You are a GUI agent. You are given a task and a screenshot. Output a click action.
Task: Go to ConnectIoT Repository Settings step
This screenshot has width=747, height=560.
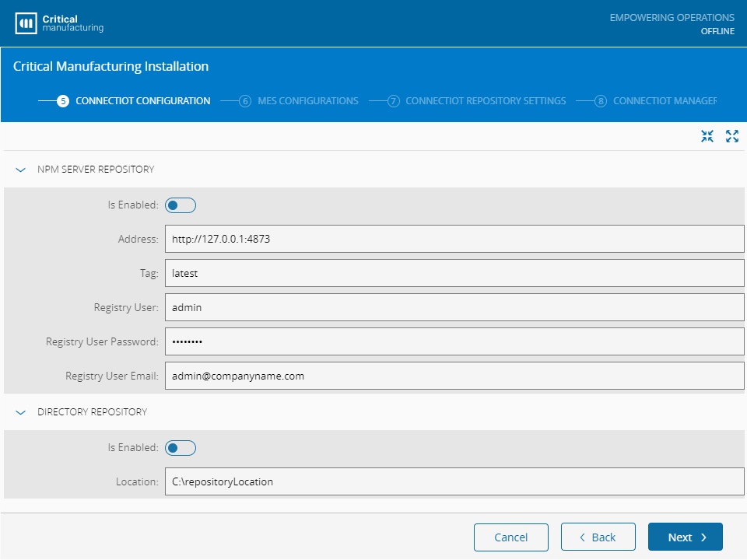(x=486, y=101)
